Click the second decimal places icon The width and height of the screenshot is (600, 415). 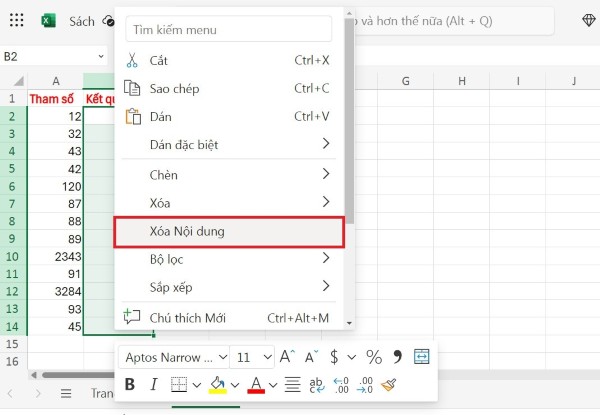365,385
